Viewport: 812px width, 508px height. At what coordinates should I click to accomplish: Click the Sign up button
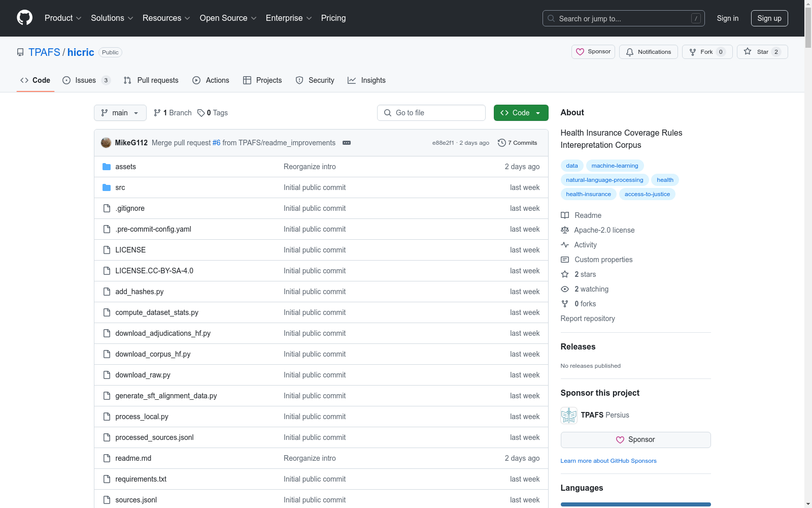click(x=769, y=18)
